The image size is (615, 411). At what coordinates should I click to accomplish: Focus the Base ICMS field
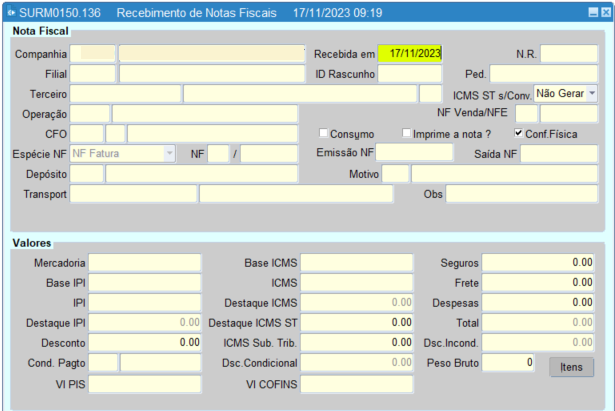tap(357, 262)
